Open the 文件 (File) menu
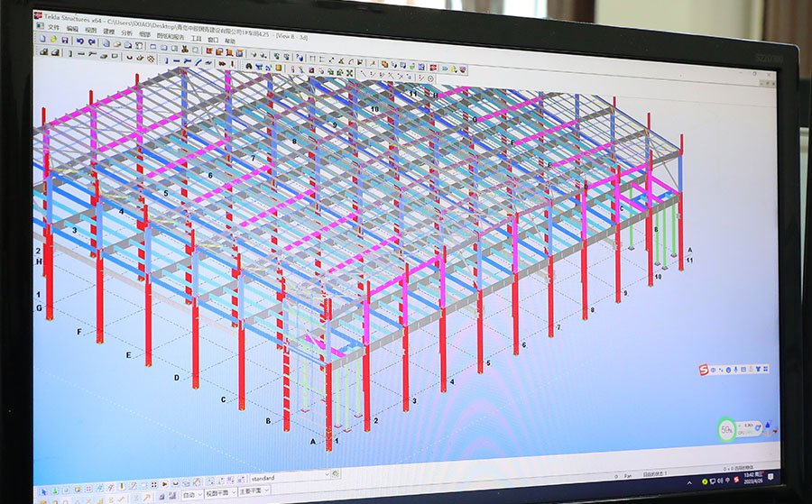The image size is (812, 504). (x=53, y=28)
